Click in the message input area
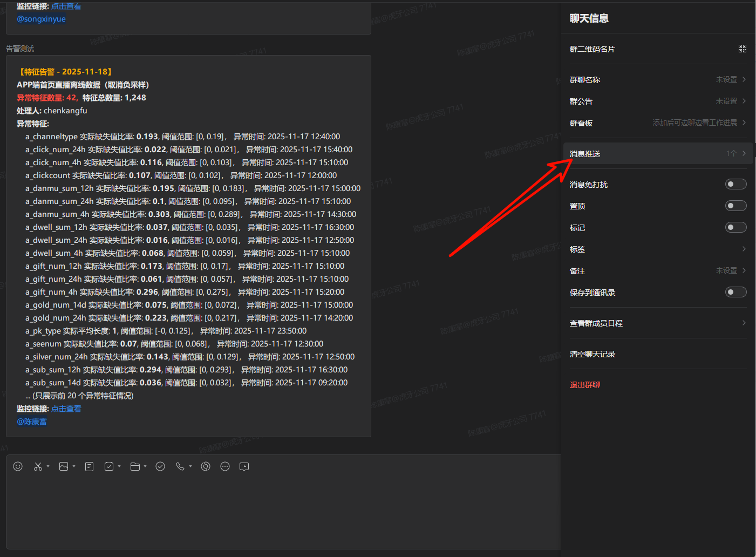This screenshot has height=557, width=756. [281, 513]
